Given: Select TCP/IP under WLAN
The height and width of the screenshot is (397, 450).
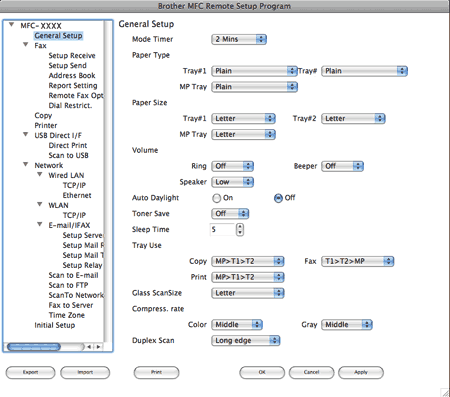Looking at the screenshot, I should tap(74, 215).
